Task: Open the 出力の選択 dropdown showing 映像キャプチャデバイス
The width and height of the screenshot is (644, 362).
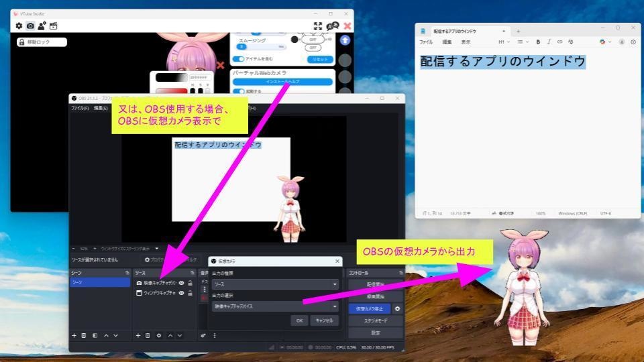Action: [275, 306]
